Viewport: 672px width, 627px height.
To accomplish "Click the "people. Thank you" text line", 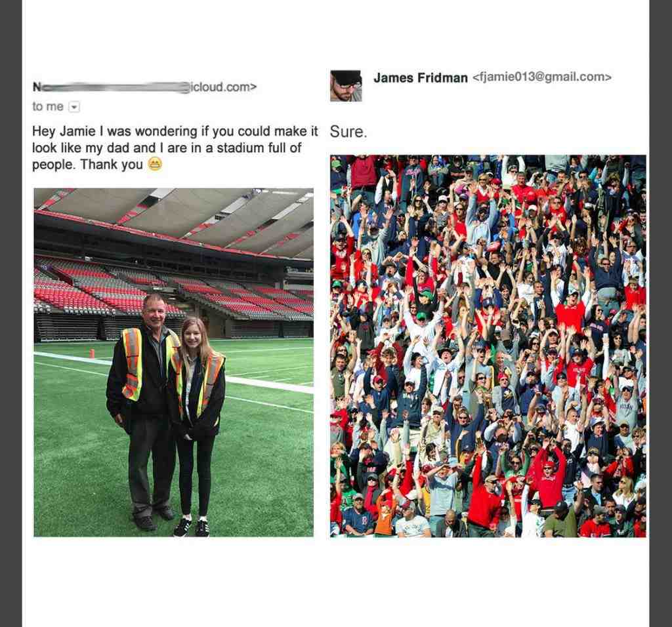I will pyautogui.click(x=87, y=165).
